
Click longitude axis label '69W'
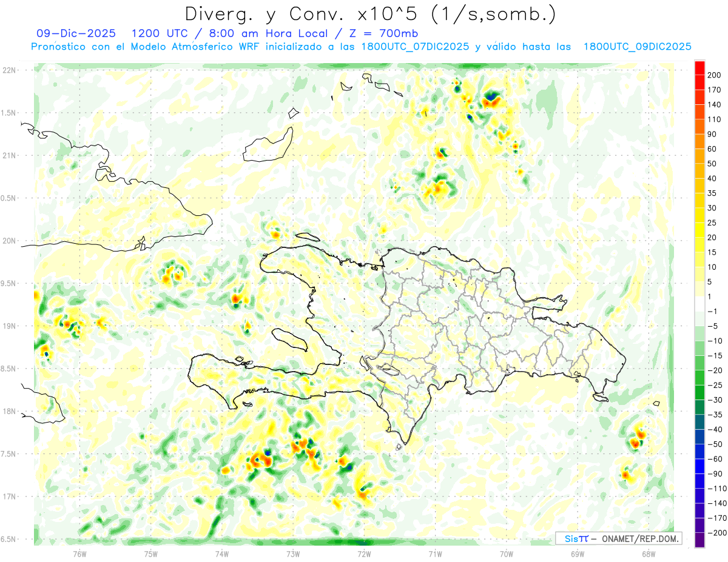coord(578,554)
